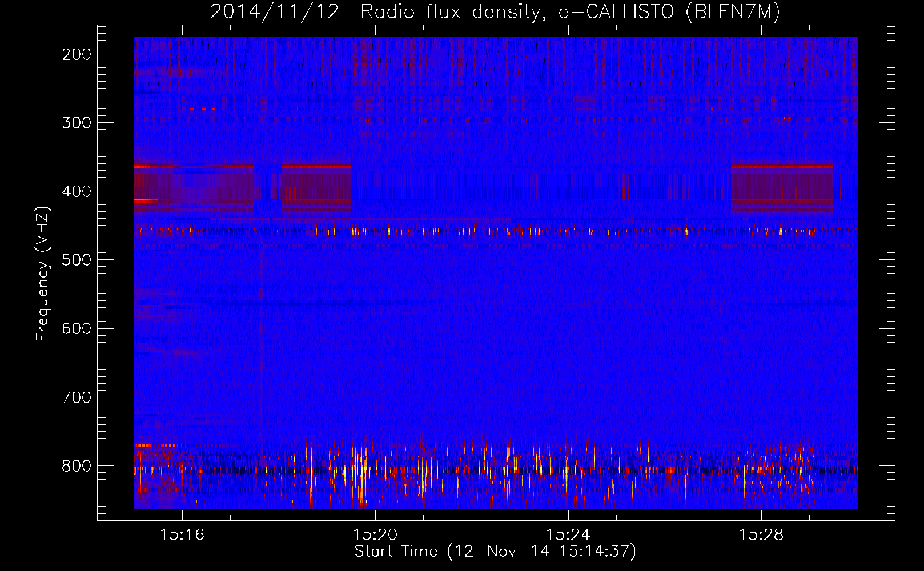Click the plot title '2014/11/12 Radio flux density'
The width and height of the screenshot is (924, 571).
[495, 11]
